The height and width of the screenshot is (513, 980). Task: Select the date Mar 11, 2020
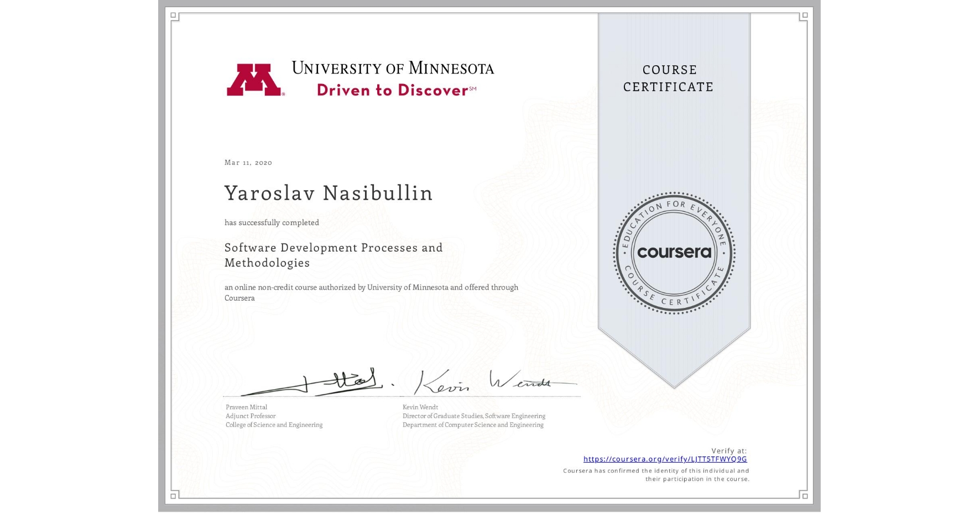(247, 163)
